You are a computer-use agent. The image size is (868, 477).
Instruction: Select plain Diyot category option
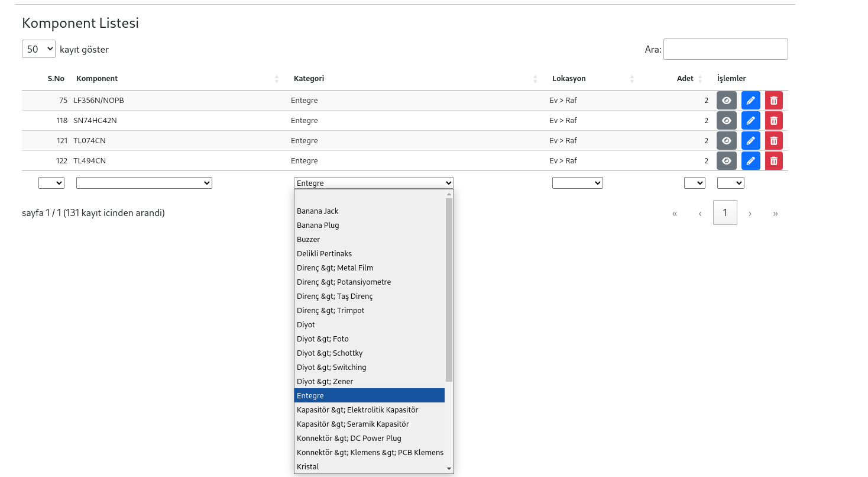pyautogui.click(x=370, y=325)
